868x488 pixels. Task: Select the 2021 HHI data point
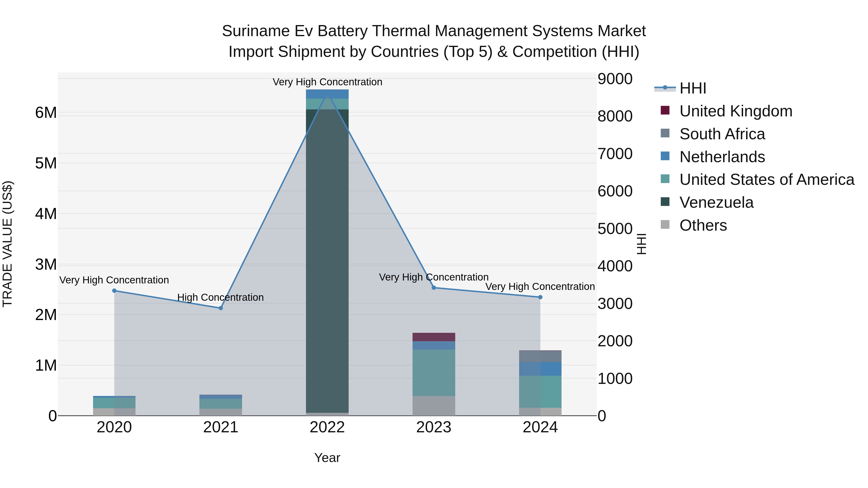pos(221,308)
